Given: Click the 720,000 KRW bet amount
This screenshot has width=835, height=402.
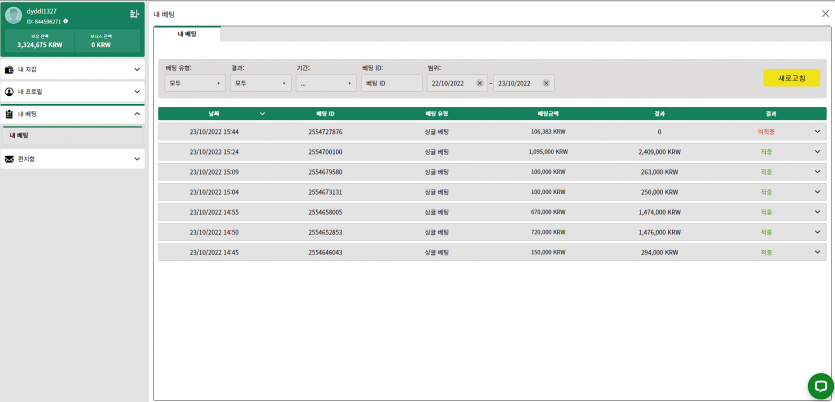Looking at the screenshot, I should coord(549,232).
